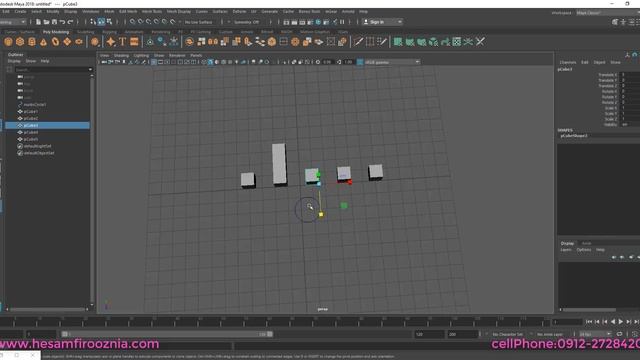Toggle snap to grids
640x360 pixels.
(x=133, y=22)
